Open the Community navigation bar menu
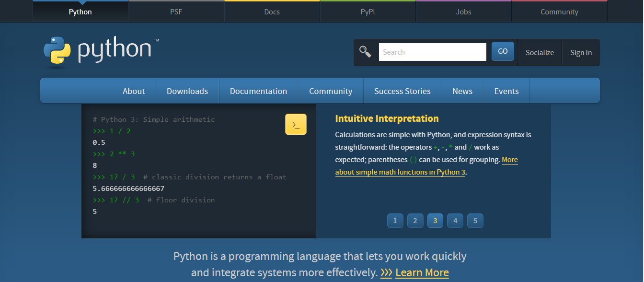 331,91
